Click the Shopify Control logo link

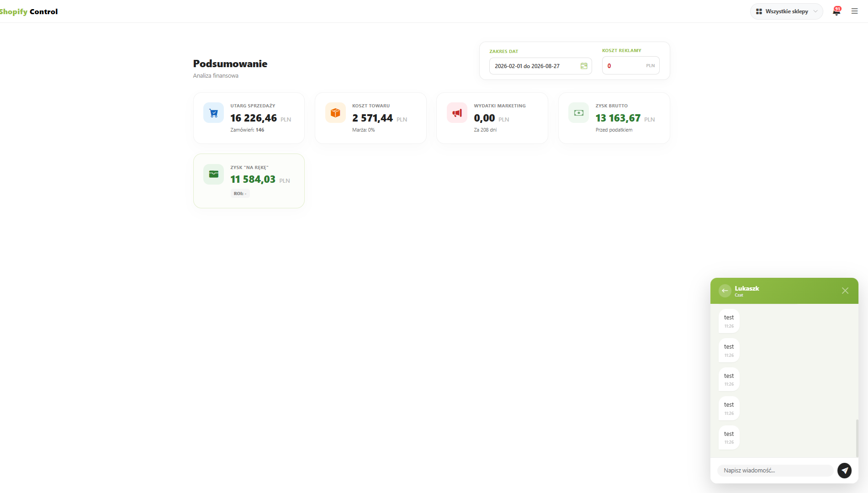tap(29, 11)
